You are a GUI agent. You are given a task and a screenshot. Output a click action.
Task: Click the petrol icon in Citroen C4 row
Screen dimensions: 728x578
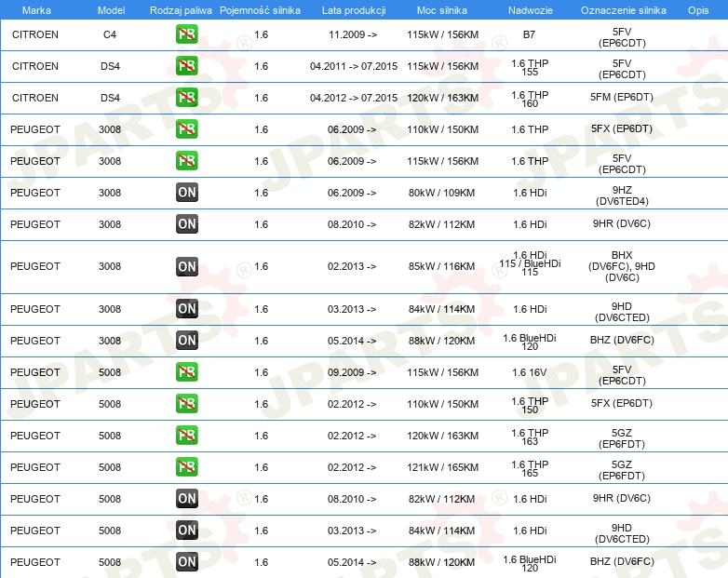[x=186, y=34]
